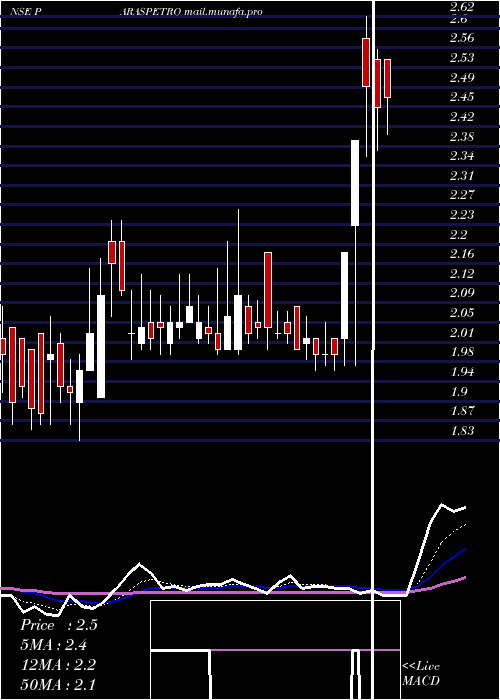Click the 2.53 price axis label

pyautogui.click(x=462, y=58)
